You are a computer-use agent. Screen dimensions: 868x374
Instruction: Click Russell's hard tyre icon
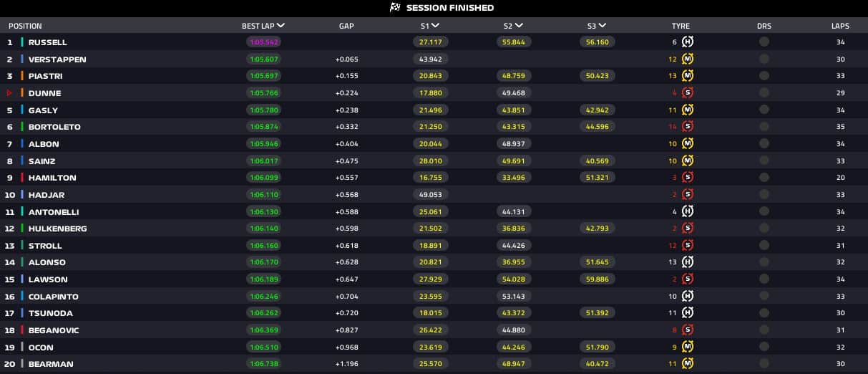[x=688, y=42]
